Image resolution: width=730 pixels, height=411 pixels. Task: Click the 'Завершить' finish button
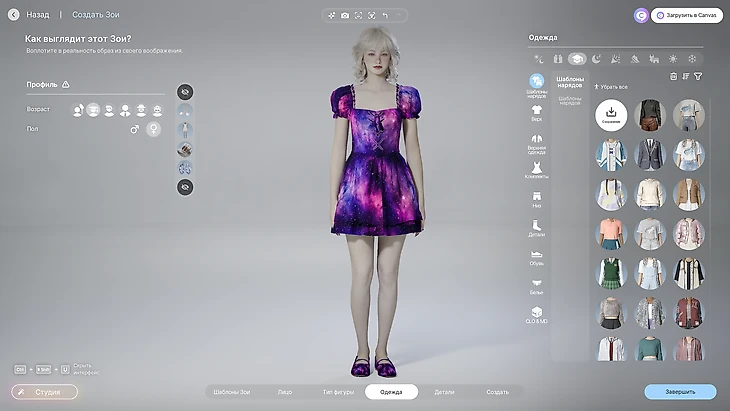tap(680, 392)
